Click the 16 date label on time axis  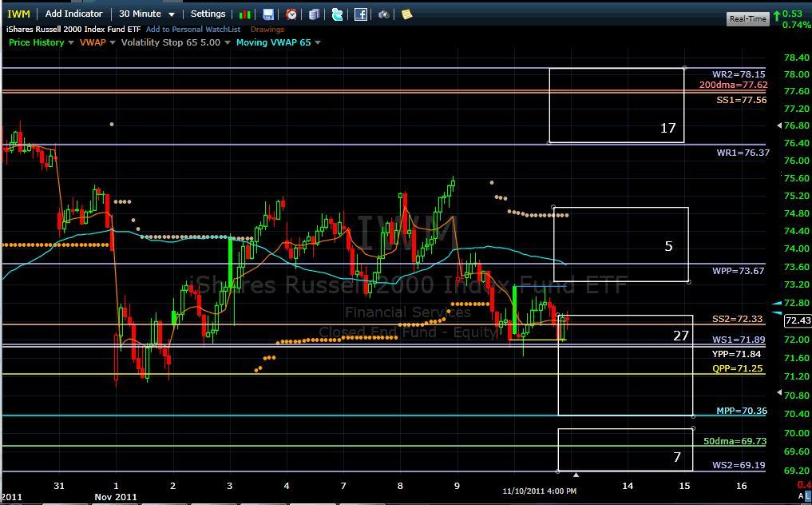pyautogui.click(x=742, y=486)
